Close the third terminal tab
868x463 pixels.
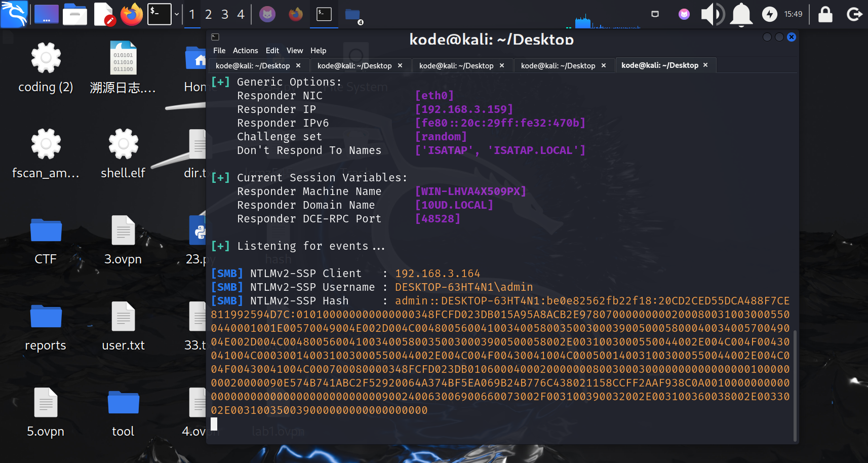coord(502,65)
